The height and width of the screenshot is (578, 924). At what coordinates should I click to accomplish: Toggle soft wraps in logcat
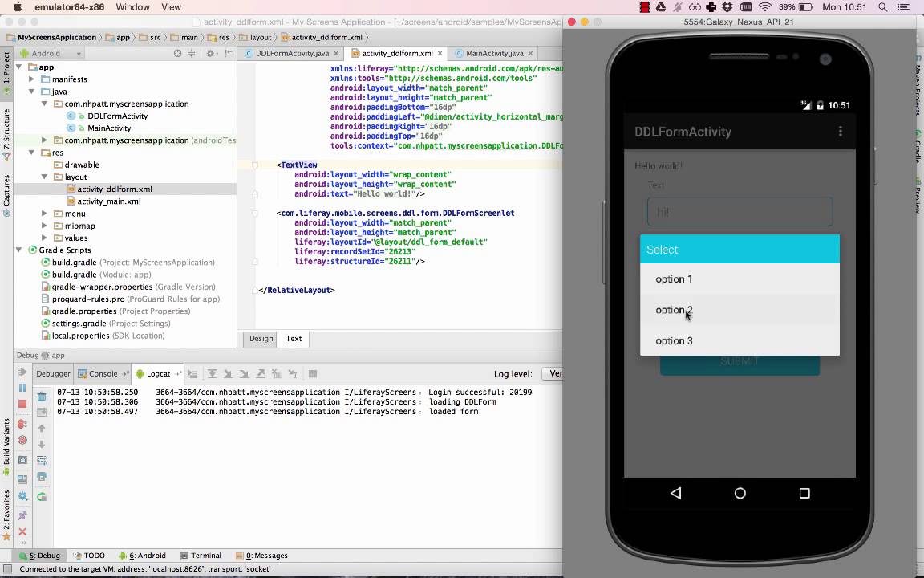pyautogui.click(x=42, y=460)
